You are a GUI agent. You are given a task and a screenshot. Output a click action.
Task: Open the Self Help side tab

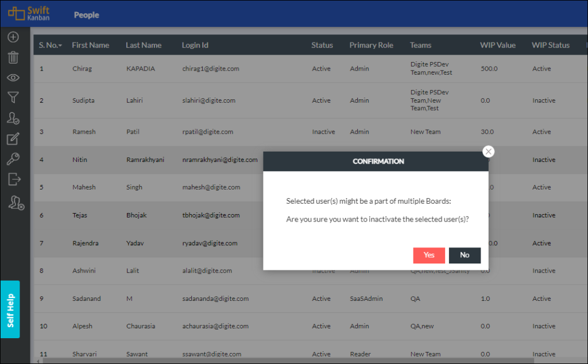[10, 309]
